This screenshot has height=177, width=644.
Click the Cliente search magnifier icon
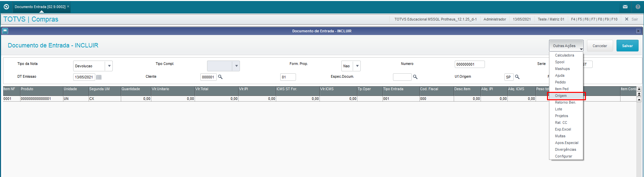[x=220, y=77]
